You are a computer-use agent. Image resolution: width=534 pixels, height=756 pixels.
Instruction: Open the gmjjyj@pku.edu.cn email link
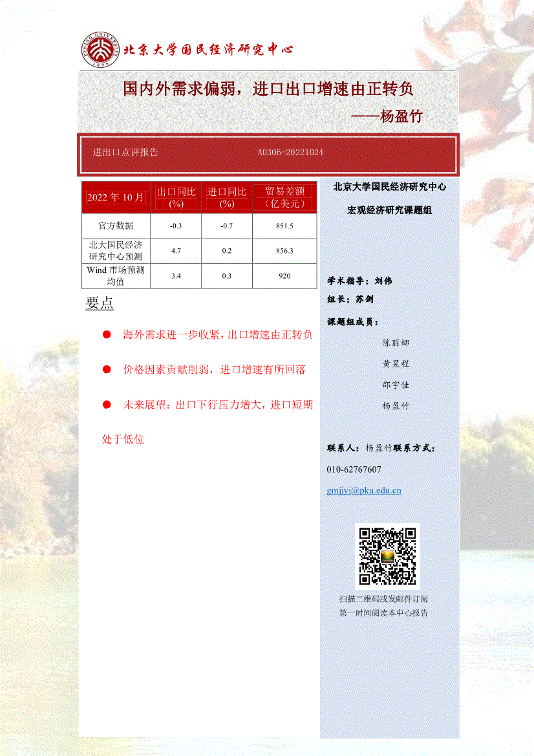pos(364,490)
